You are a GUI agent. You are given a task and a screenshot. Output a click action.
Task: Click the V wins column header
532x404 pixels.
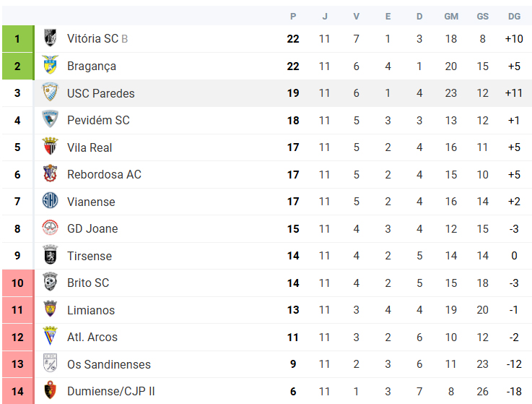(357, 17)
